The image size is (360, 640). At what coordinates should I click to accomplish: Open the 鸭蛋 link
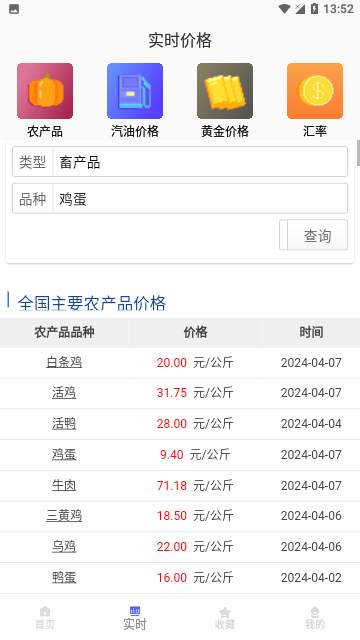[x=64, y=578]
